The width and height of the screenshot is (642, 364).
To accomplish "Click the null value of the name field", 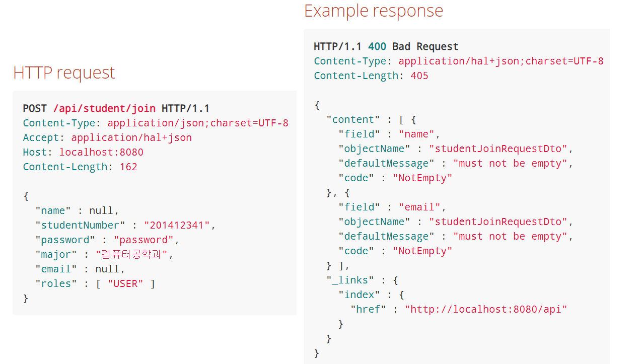I will click(104, 210).
